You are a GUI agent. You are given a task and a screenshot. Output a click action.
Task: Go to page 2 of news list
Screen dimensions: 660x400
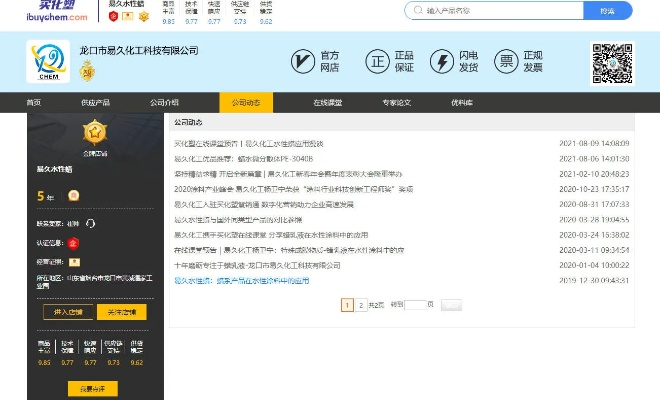pos(361,304)
